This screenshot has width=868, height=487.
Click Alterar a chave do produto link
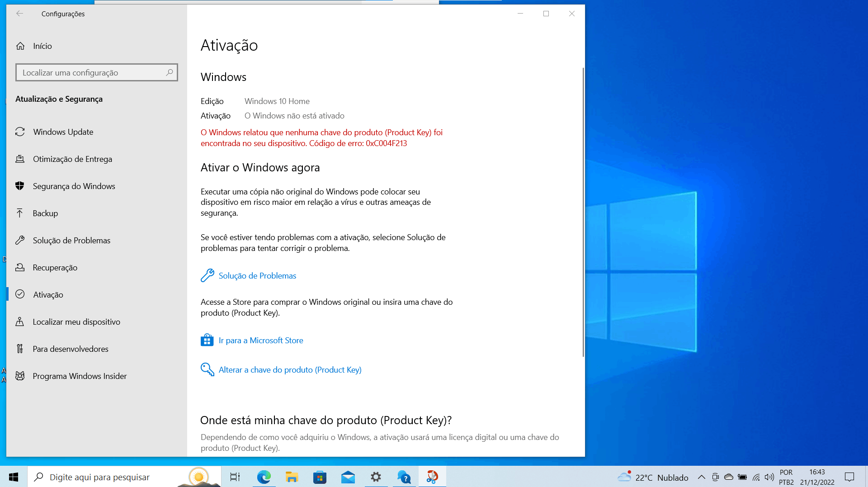290,370
